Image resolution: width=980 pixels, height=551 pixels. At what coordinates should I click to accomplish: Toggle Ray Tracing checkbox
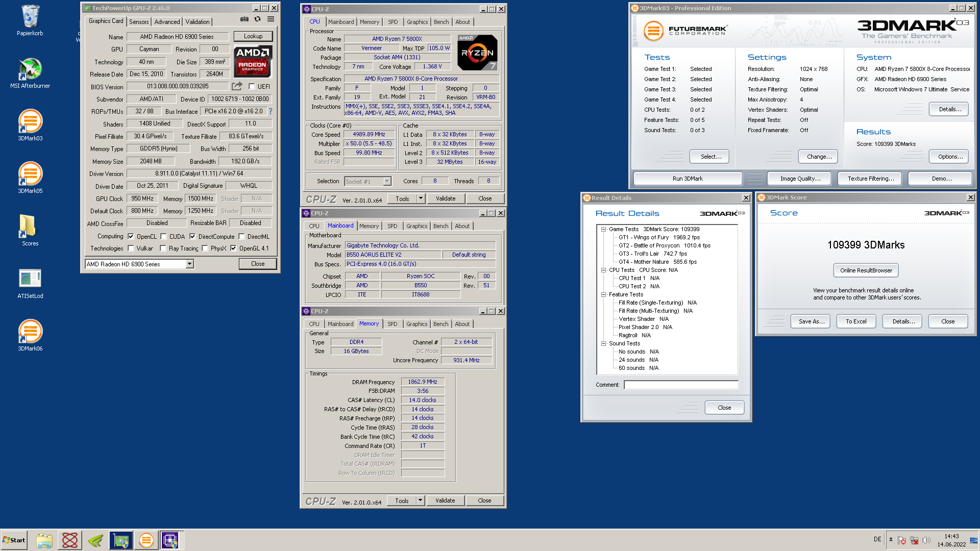(x=163, y=248)
